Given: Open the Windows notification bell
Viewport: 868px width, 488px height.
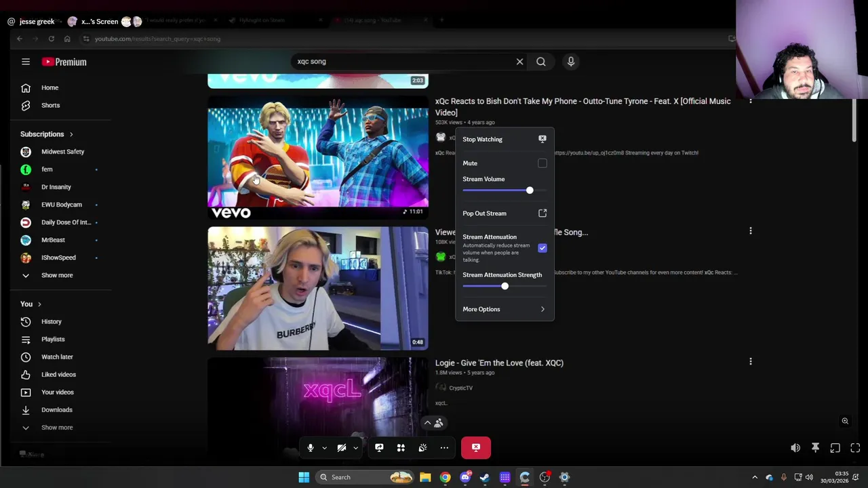Looking at the screenshot, I should (856, 477).
